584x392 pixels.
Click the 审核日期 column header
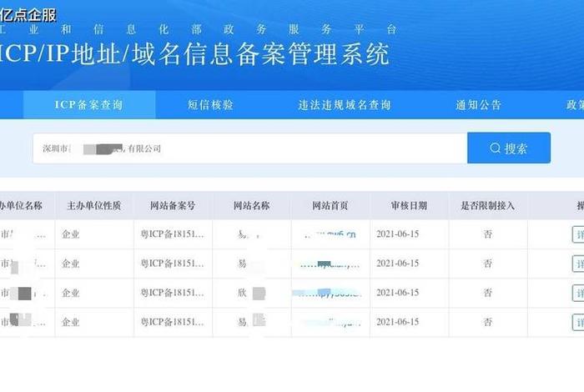pyautogui.click(x=409, y=205)
